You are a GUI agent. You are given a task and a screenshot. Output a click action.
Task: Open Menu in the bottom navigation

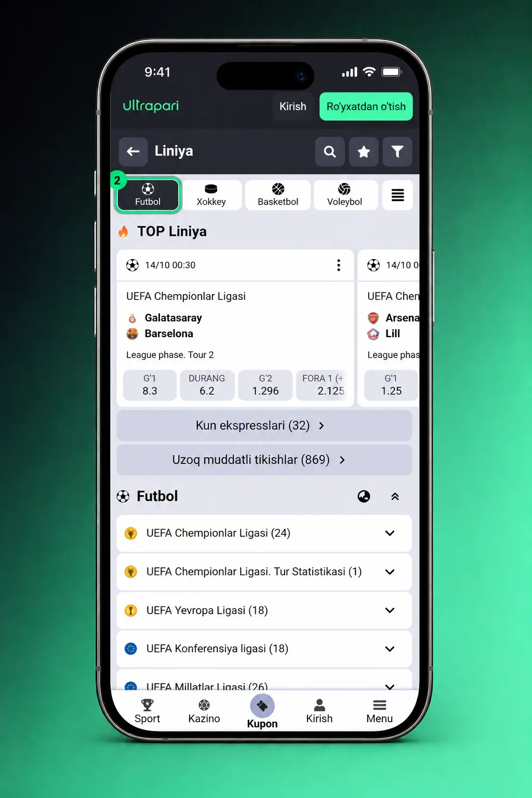point(379,711)
